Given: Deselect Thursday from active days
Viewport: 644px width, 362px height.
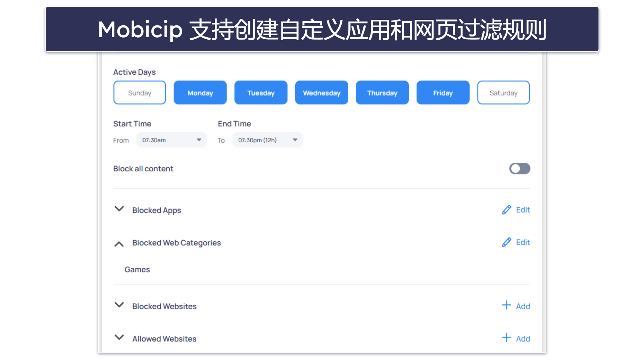Looking at the screenshot, I should 382,93.
